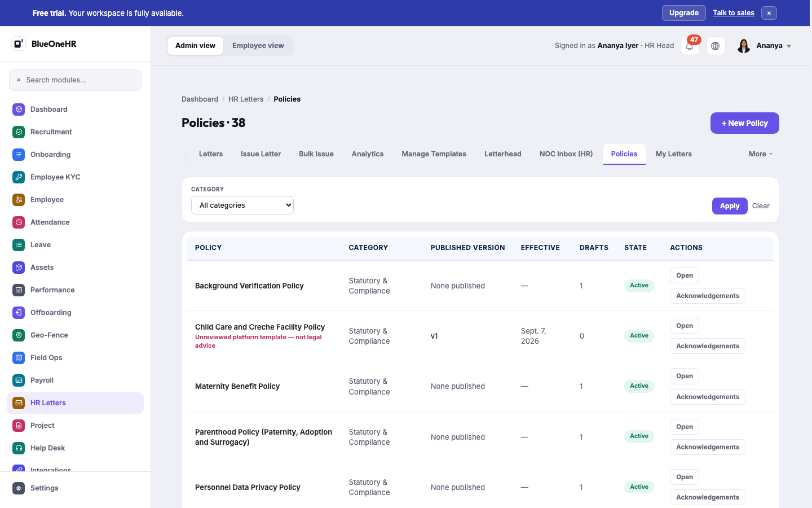Image resolution: width=812 pixels, height=508 pixels.
Task: View Acknowledgements for Maternity Benefit Policy
Action: click(x=708, y=397)
